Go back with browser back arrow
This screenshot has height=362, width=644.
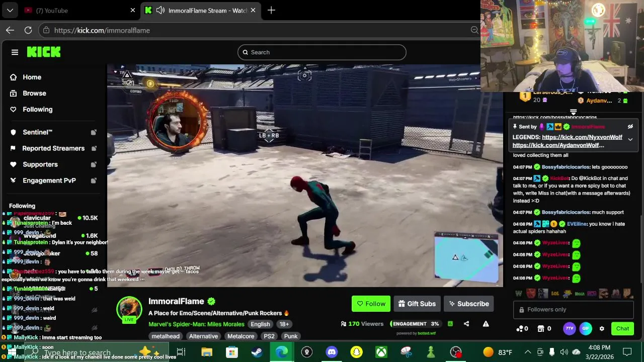pos(10,30)
